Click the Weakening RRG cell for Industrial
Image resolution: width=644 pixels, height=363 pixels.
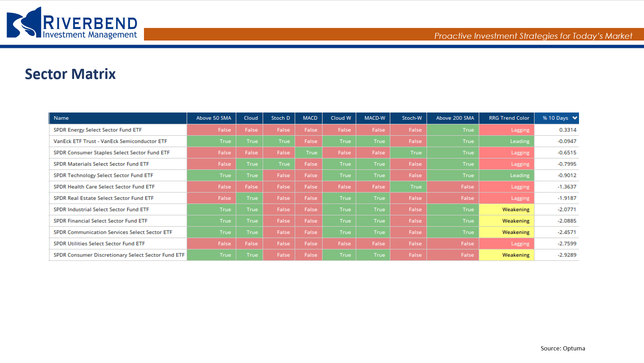[x=507, y=209]
